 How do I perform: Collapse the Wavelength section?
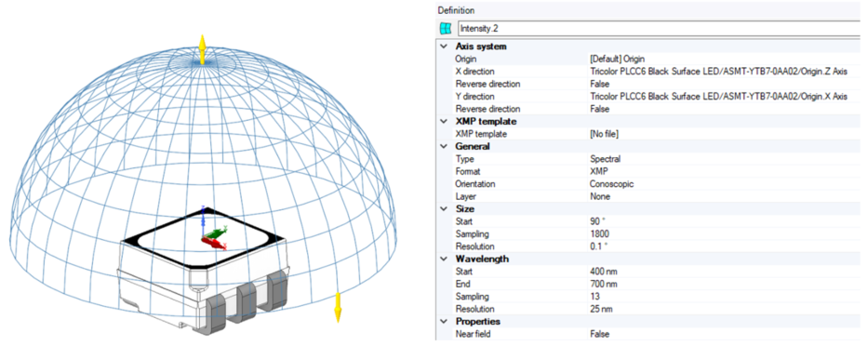pyautogui.click(x=444, y=259)
